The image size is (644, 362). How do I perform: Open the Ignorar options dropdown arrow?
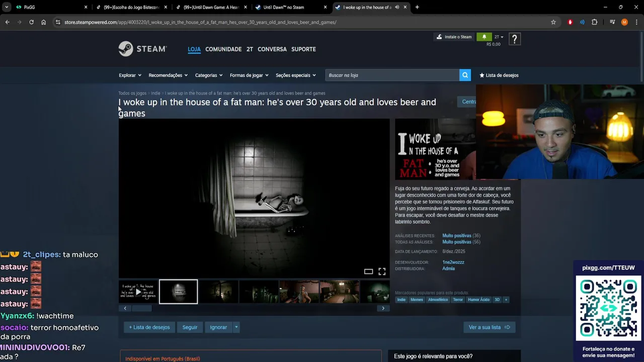point(236,327)
